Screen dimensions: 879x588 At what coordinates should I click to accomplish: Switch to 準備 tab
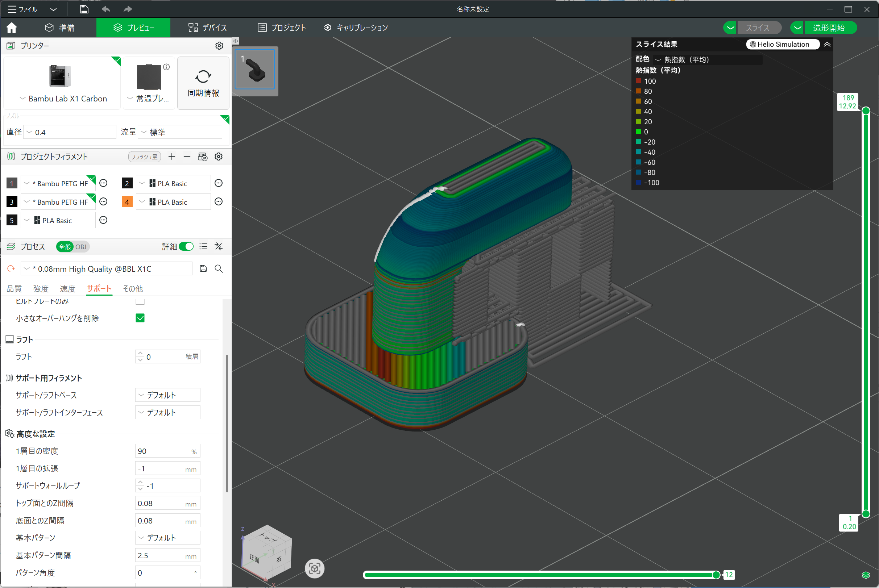click(x=59, y=28)
